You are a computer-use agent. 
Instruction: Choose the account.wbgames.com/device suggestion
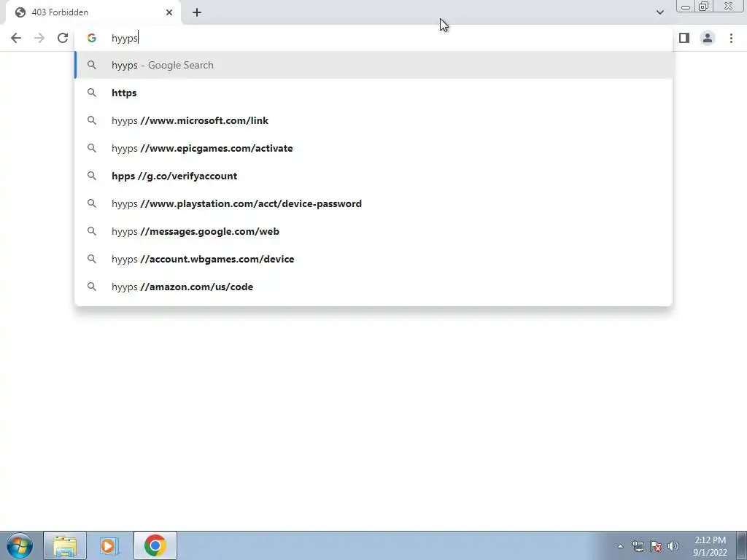(373, 259)
